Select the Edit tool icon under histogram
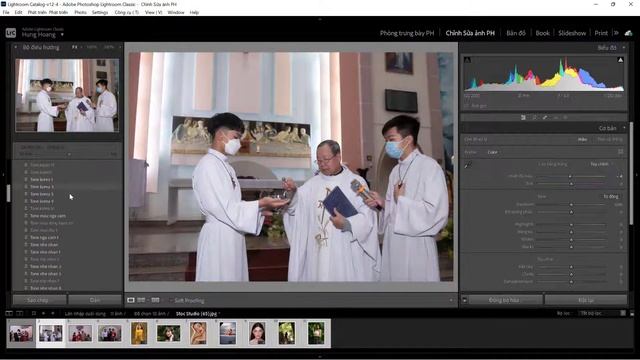 (523, 118)
